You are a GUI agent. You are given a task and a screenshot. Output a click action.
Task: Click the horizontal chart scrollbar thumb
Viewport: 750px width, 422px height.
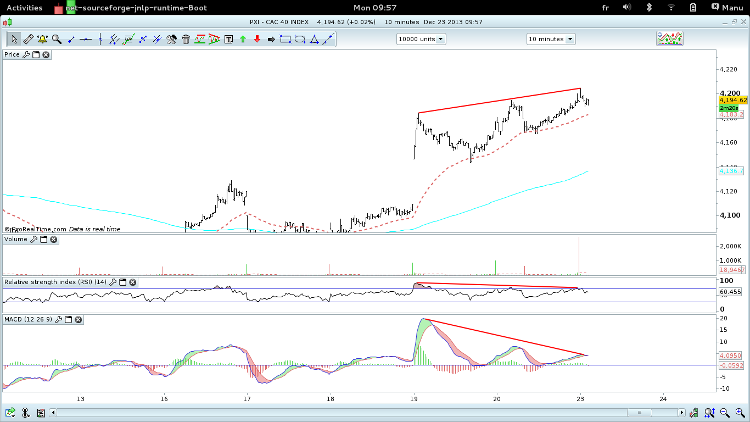[639, 412]
